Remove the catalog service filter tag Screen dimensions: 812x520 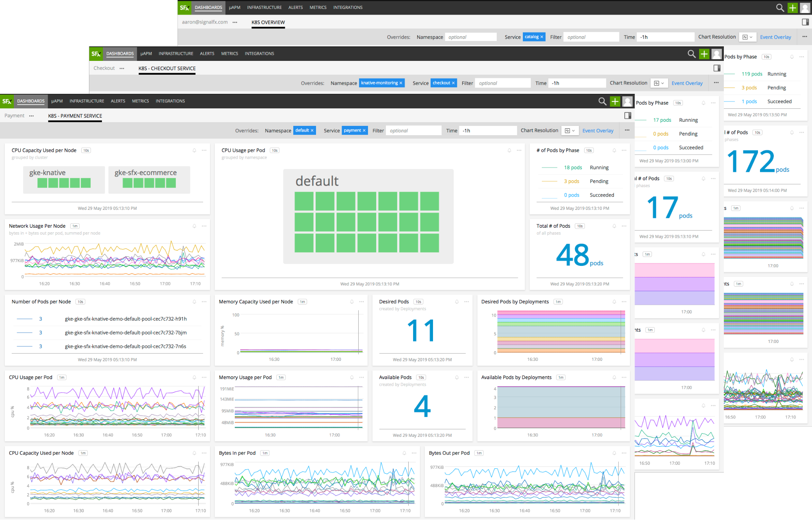(541, 37)
